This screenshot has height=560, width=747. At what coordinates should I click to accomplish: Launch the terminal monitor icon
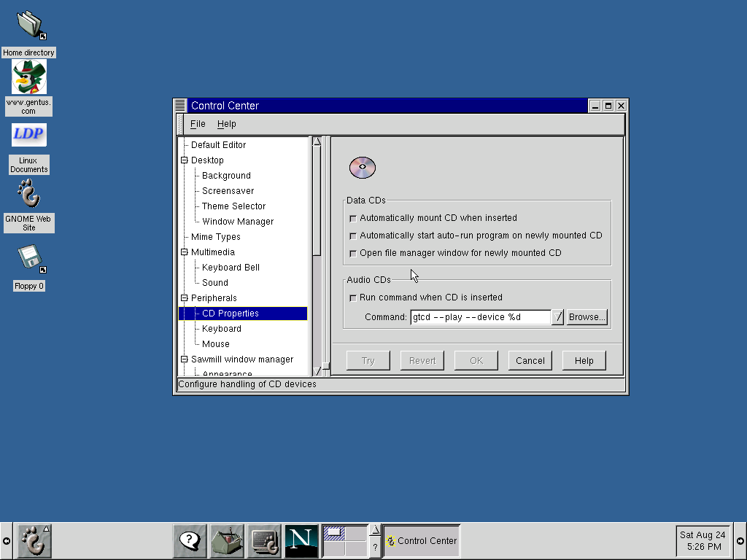264,540
